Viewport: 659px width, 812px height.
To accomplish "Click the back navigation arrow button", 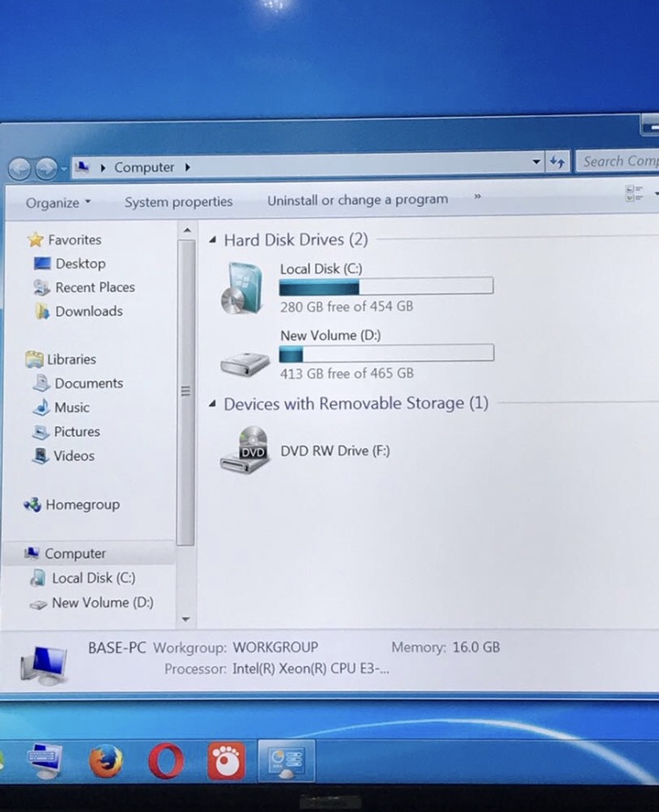I will [20, 169].
